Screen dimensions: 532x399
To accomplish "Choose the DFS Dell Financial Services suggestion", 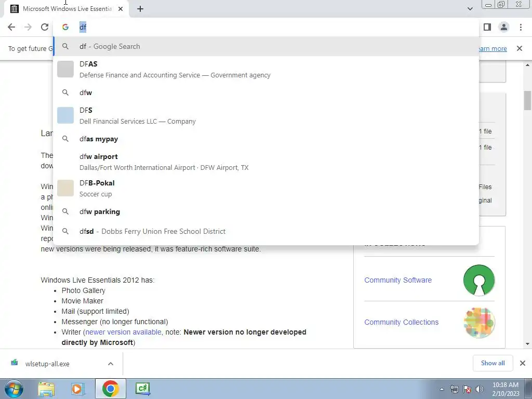I will coord(267,116).
